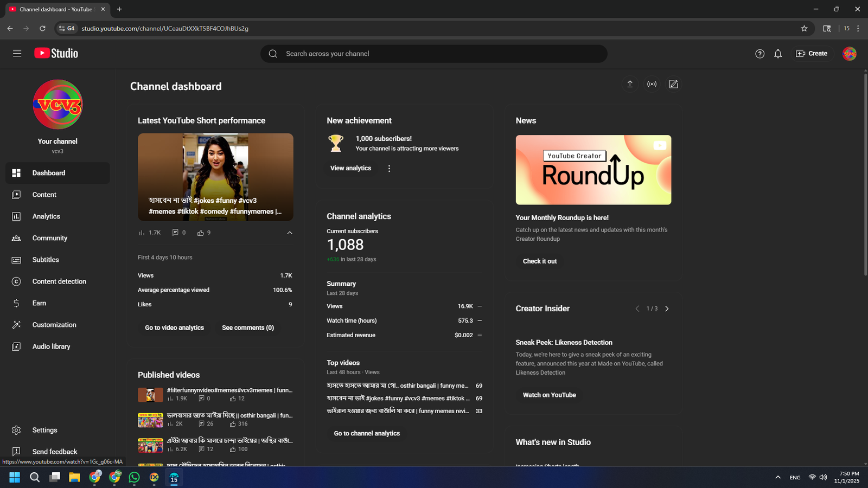Screen dimensions: 868x488
Task: Toggle the hamburger navigation menu
Action: (17, 53)
